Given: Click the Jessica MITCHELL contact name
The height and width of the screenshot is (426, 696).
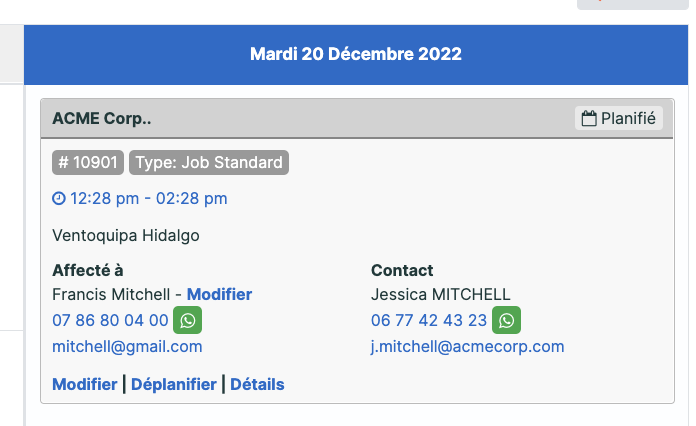Looking at the screenshot, I should click(440, 294).
